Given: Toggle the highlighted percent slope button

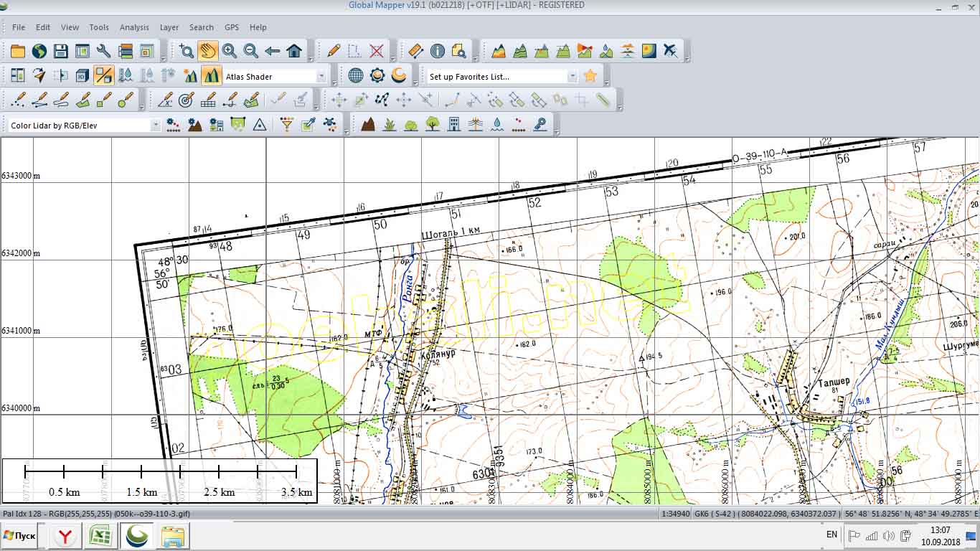Looking at the screenshot, I should pos(103,75).
